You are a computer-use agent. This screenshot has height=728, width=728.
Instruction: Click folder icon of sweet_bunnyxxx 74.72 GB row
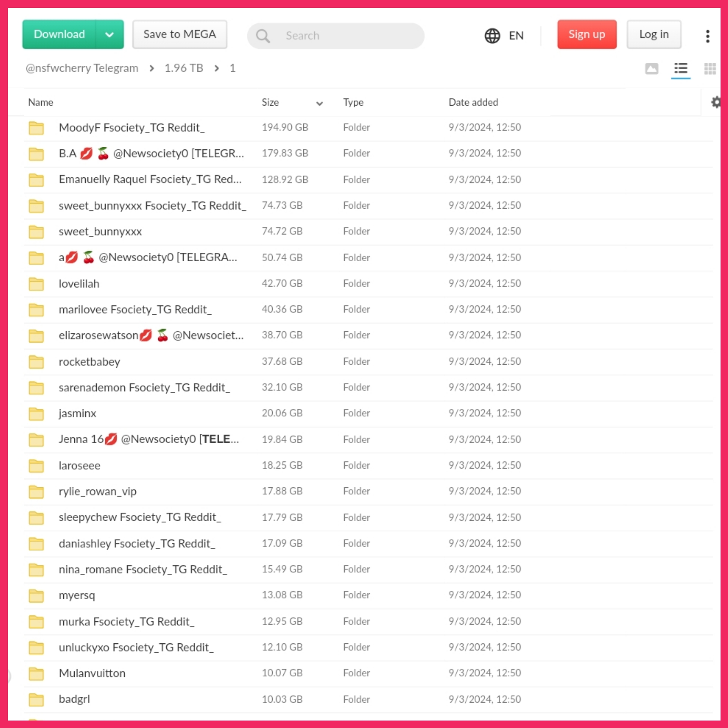click(36, 232)
